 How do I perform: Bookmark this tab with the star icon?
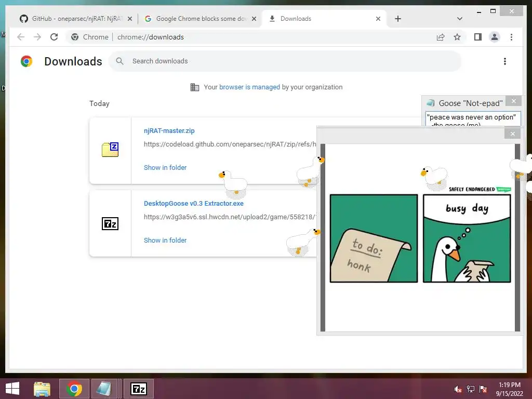(457, 37)
